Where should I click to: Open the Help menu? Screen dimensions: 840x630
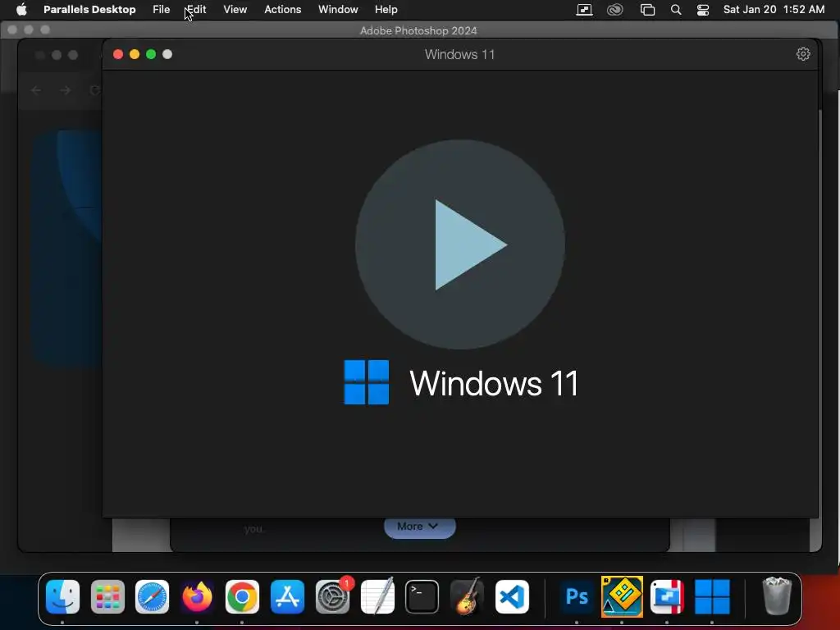coord(386,10)
